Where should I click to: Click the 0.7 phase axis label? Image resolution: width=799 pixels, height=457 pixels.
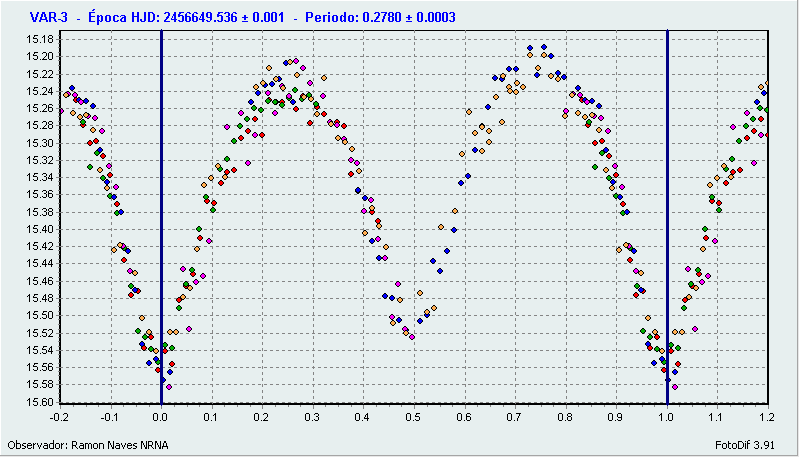[x=514, y=417]
